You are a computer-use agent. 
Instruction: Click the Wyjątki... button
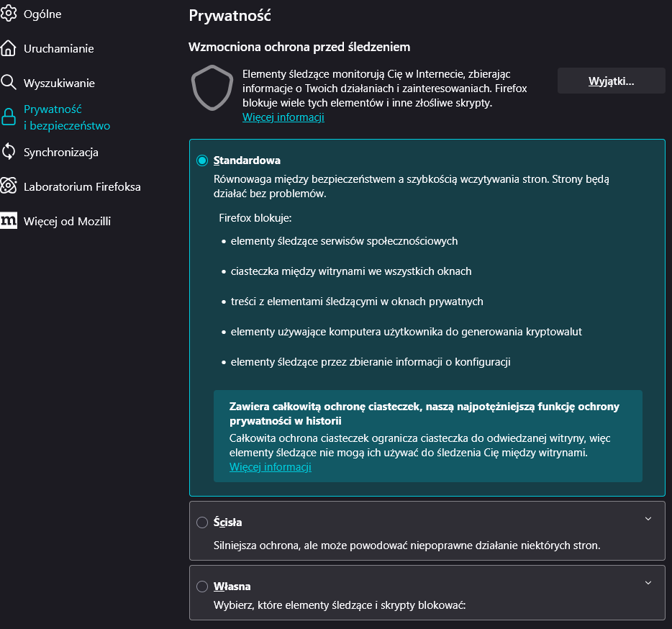611,81
